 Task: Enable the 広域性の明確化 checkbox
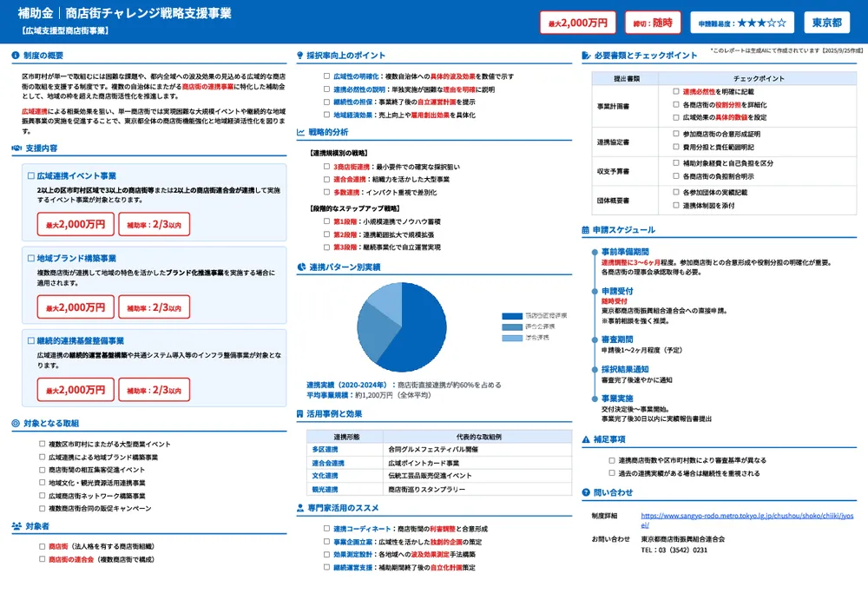[325, 76]
